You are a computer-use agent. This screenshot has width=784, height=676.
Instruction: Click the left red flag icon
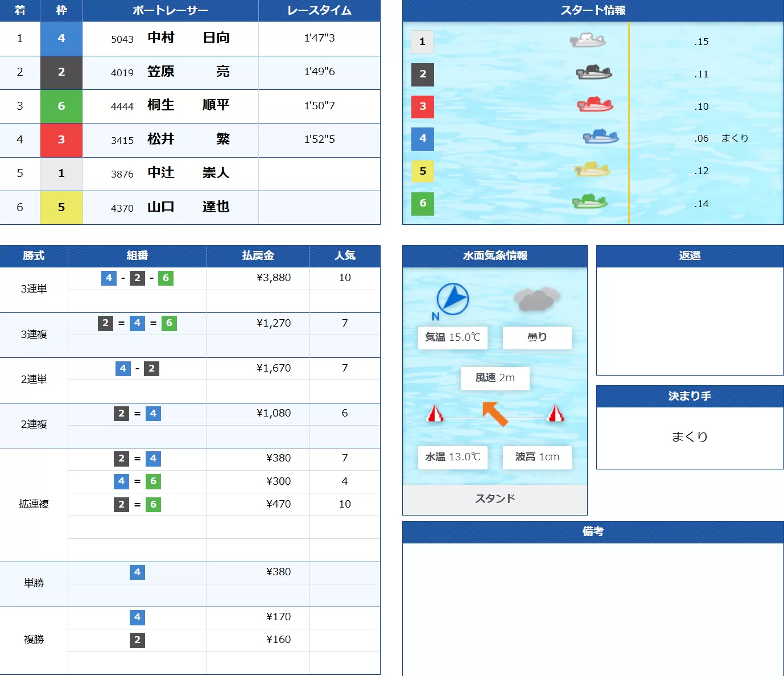point(436,415)
